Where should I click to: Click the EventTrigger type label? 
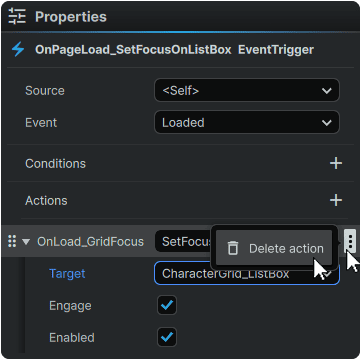(x=276, y=50)
